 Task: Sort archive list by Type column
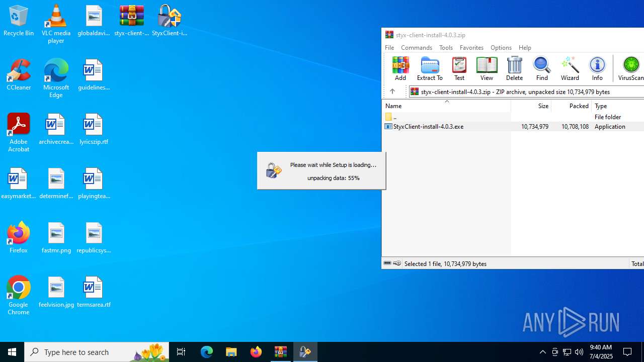click(x=618, y=106)
